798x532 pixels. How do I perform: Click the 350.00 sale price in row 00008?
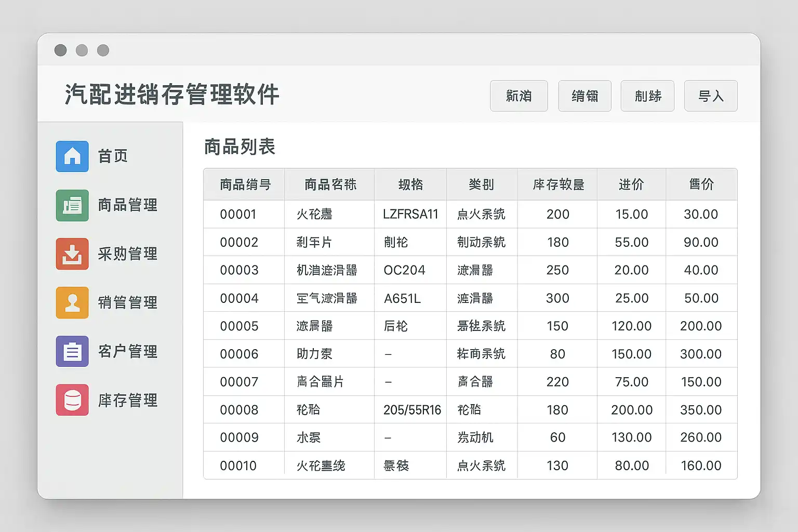[701, 410]
